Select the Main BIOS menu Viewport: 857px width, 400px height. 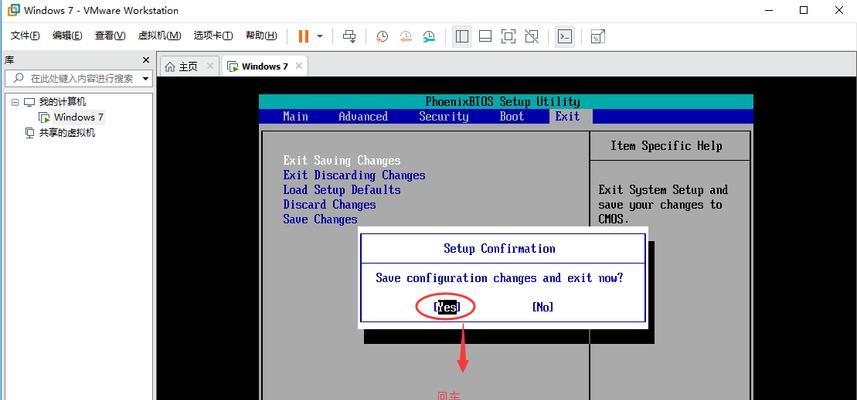pyautogui.click(x=296, y=116)
